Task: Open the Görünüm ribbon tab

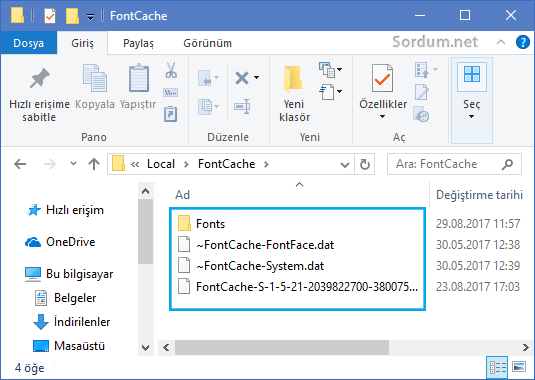Action: 207,43
